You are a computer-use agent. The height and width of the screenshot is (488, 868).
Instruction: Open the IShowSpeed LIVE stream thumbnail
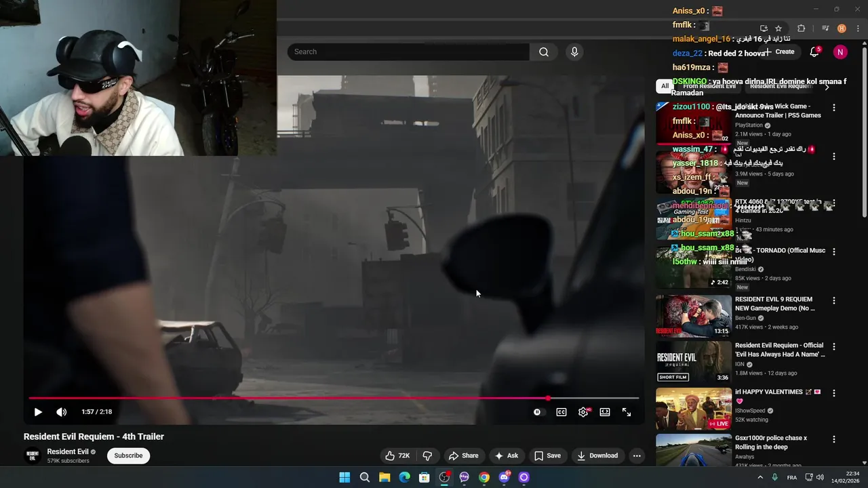[694, 409]
